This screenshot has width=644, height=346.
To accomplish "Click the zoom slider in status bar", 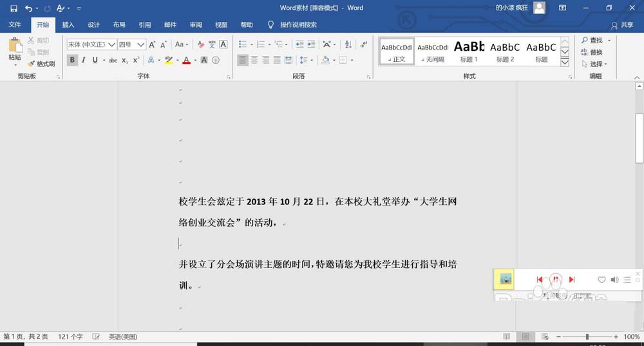I will (587, 337).
